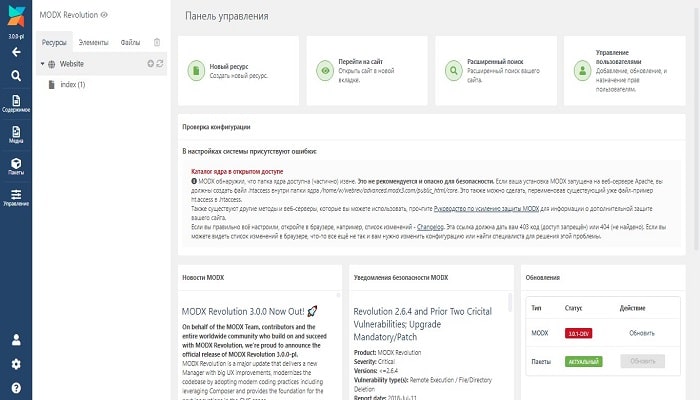Click the MODX Revolution site title
700x400 pixels.
point(68,15)
